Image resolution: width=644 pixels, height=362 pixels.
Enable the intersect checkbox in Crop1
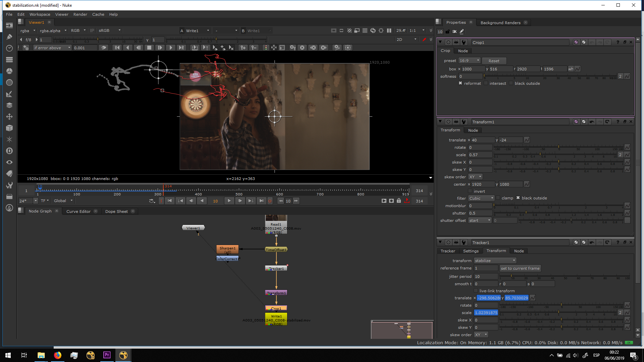(486, 83)
